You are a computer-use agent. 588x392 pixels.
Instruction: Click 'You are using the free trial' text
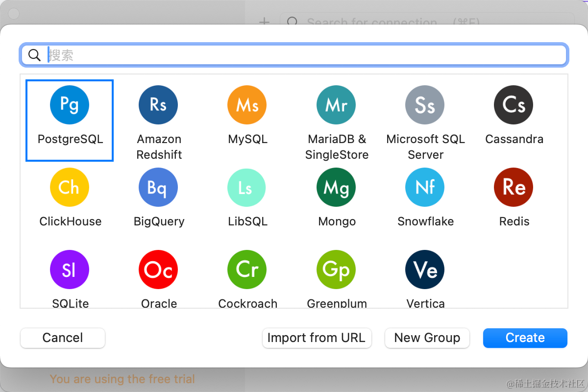(122, 379)
